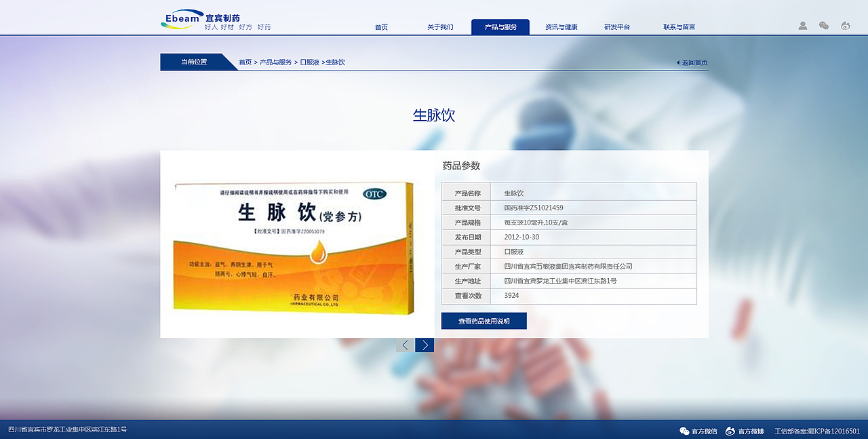
Task: Click the 好人 好材 好方 好药 slogan
Action: click(x=237, y=27)
